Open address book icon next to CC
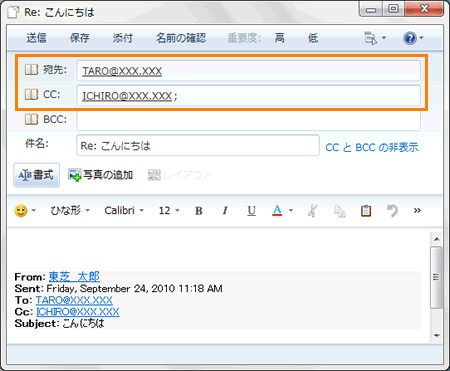The image size is (450, 371). 32,94
